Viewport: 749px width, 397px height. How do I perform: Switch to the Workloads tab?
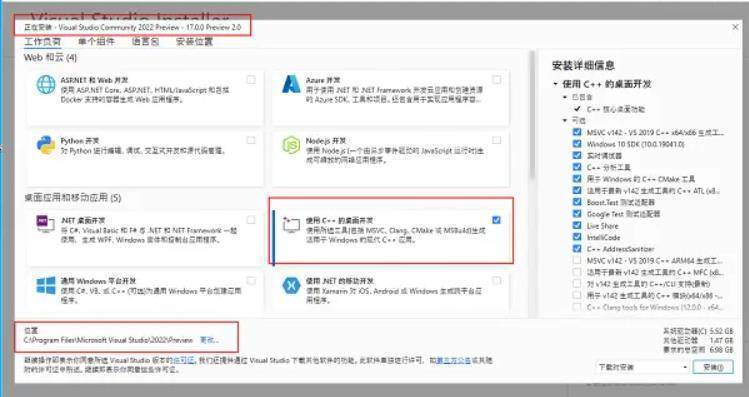pyautogui.click(x=43, y=42)
